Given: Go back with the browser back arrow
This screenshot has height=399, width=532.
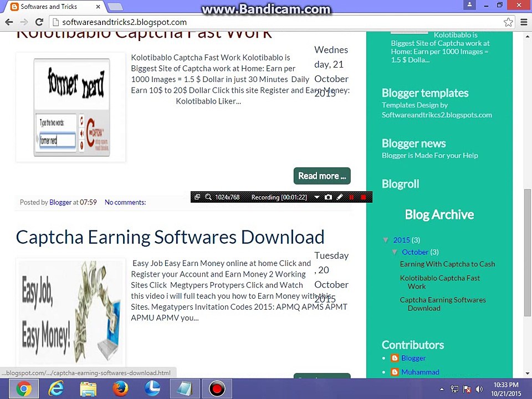Looking at the screenshot, I should [9, 22].
